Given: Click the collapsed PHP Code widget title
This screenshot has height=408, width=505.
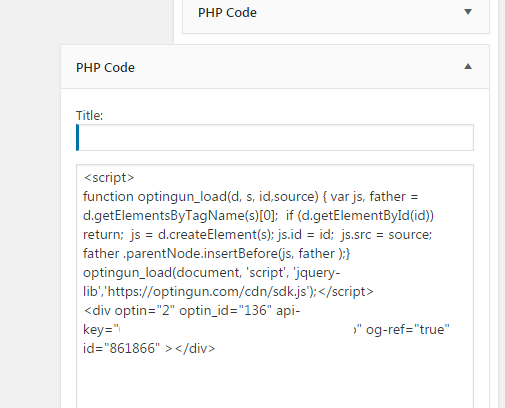Looking at the screenshot, I should 227,13.
